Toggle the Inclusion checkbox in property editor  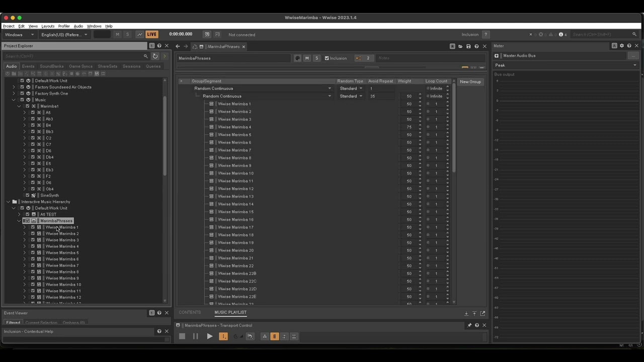pyautogui.click(x=327, y=58)
